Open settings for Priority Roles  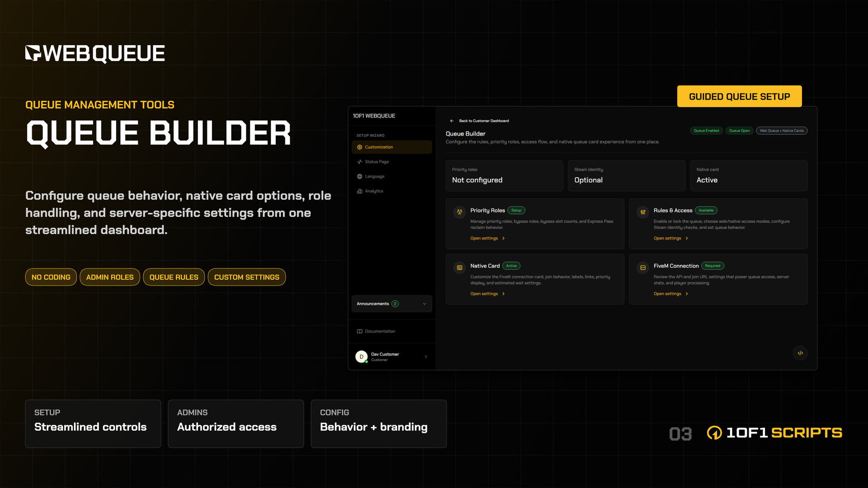487,239
